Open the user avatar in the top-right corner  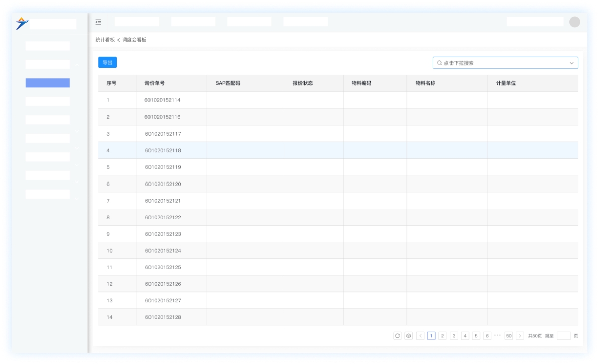[575, 22]
